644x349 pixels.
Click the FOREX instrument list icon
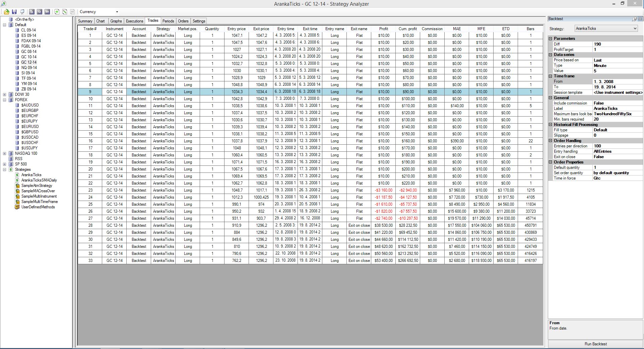[11, 100]
